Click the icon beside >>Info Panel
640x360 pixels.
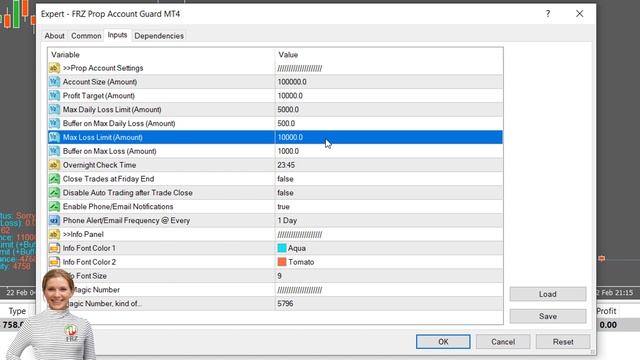[54, 234]
